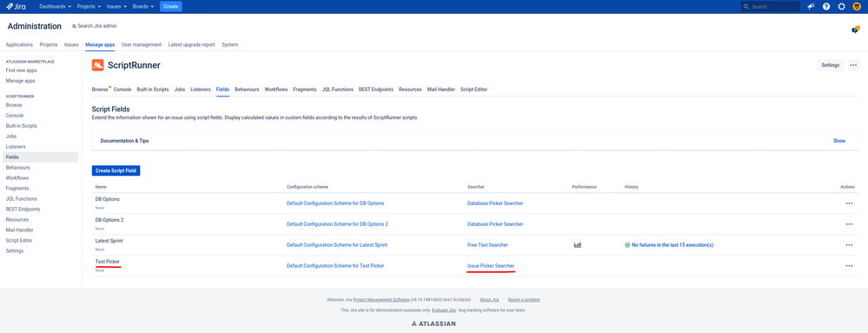Click the Create button in header

[x=171, y=7]
